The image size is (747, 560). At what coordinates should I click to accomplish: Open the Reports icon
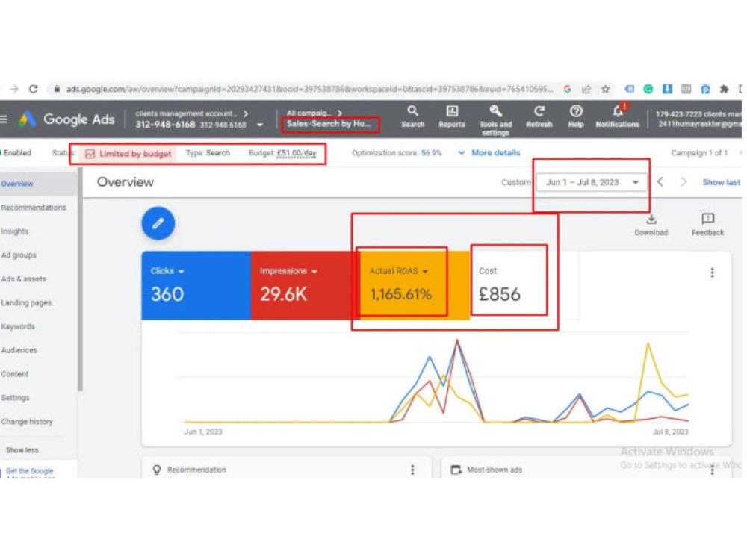pos(452,117)
